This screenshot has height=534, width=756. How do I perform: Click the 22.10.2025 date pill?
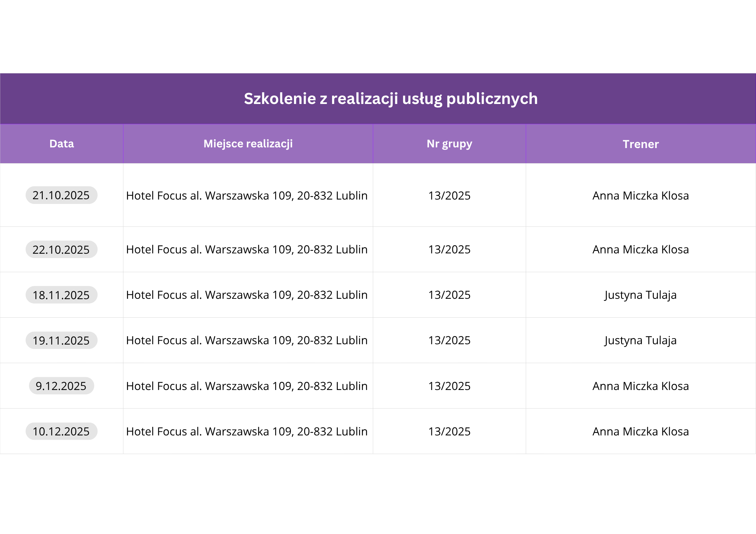tap(61, 249)
